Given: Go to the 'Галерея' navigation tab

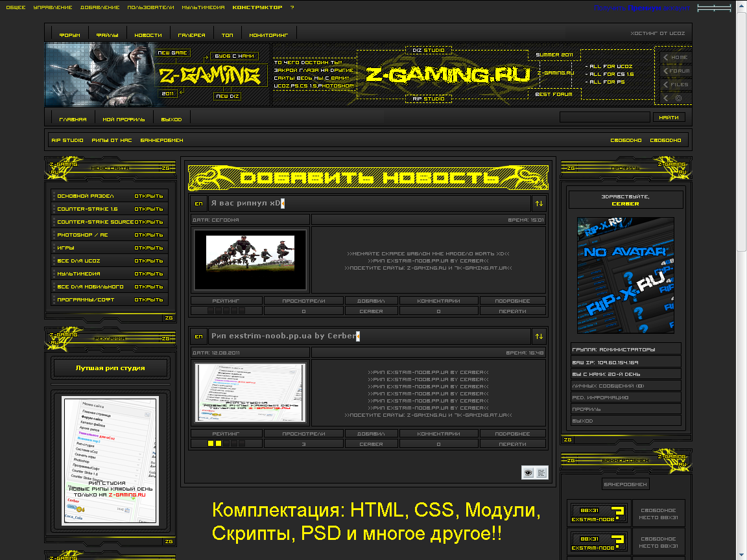Looking at the screenshot, I should [x=191, y=35].
